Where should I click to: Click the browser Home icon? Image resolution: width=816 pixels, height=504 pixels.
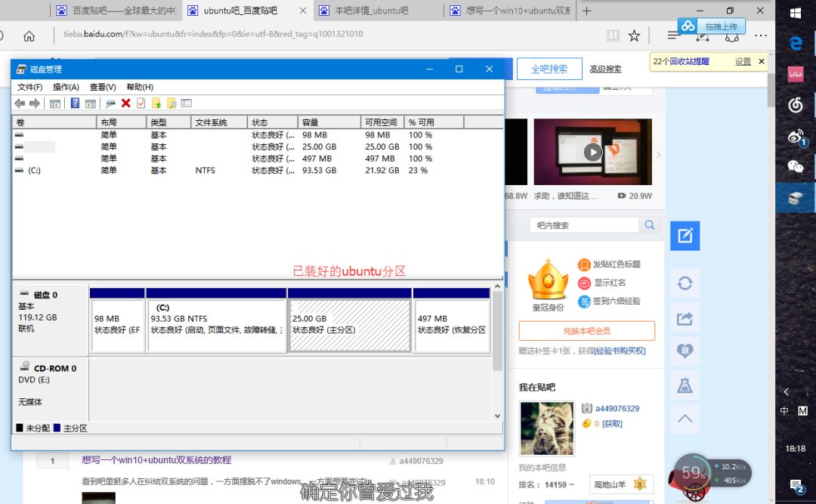pos(29,36)
